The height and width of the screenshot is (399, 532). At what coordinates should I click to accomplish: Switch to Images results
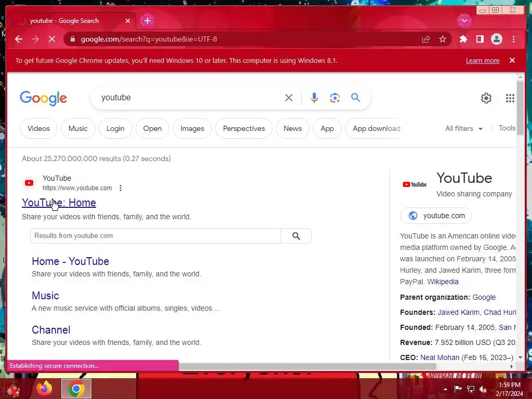(192, 129)
